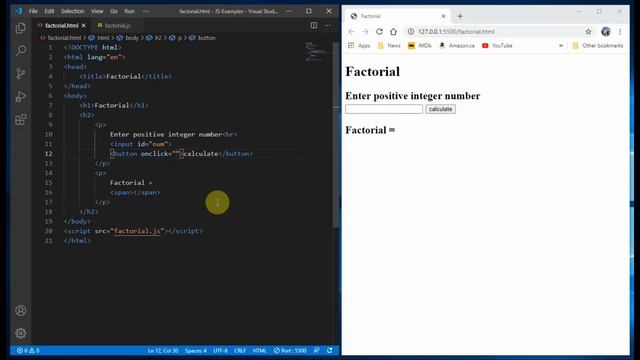Open the YouTube bookmark

(497, 46)
